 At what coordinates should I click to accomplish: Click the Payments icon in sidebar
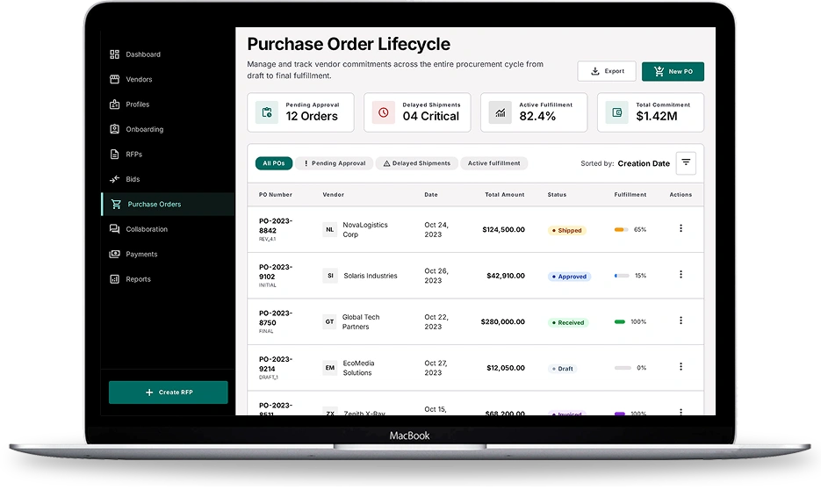114,254
